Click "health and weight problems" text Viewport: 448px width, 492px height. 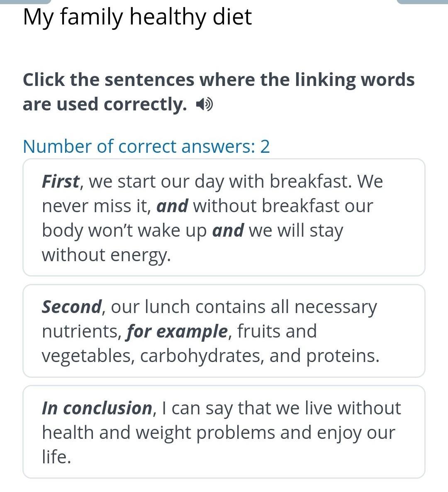(158, 433)
